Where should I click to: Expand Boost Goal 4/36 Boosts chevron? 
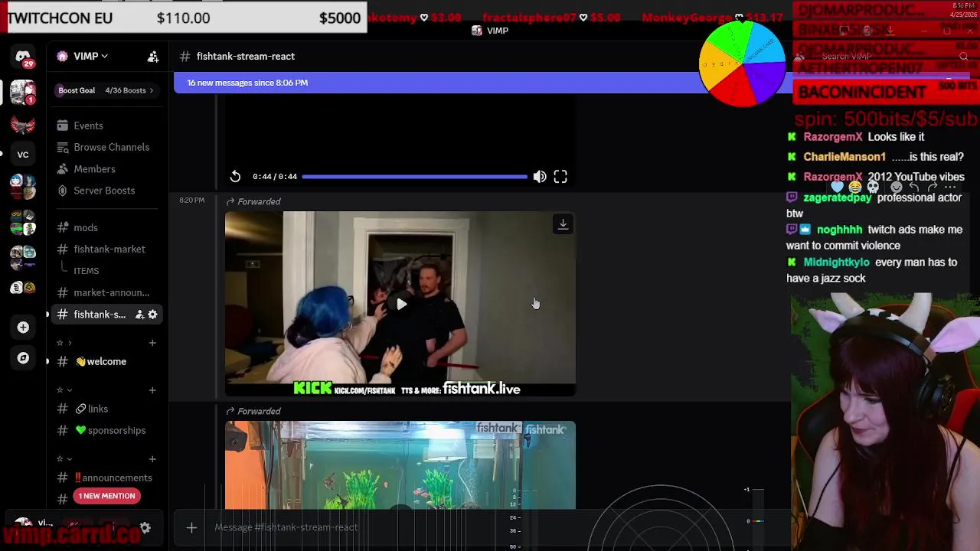(151, 90)
